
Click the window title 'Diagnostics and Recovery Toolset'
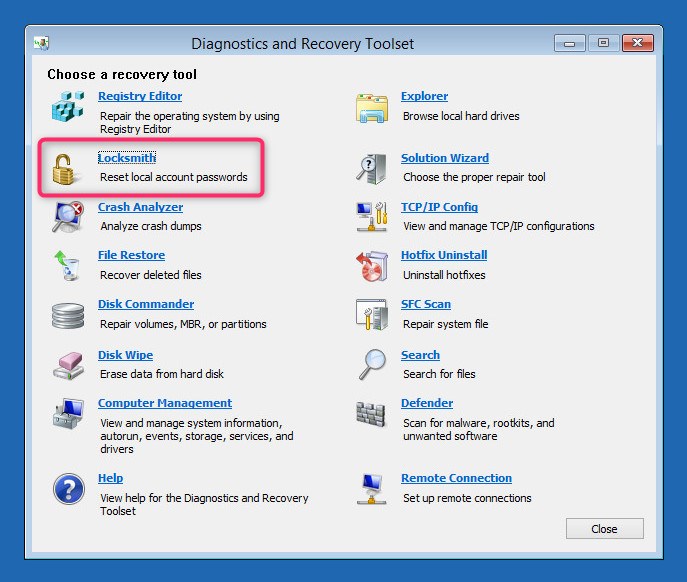coord(303,44)
